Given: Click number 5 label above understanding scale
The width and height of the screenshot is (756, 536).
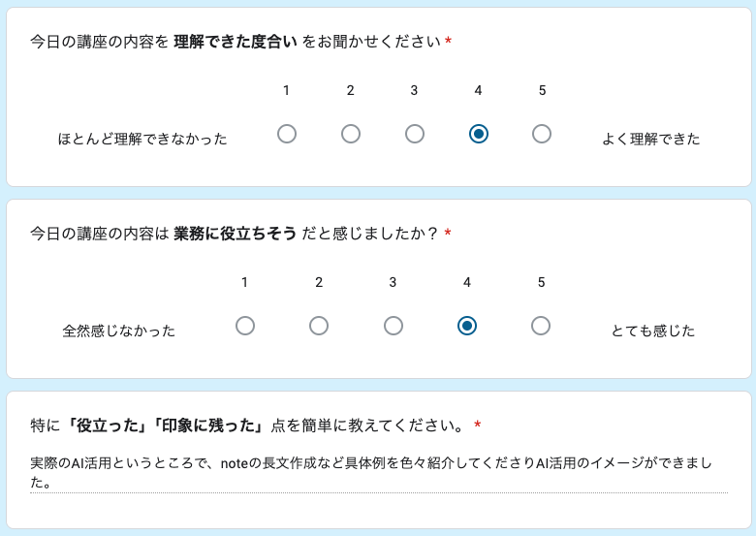Looking at the screenshot, I should [x=542, y=90].
